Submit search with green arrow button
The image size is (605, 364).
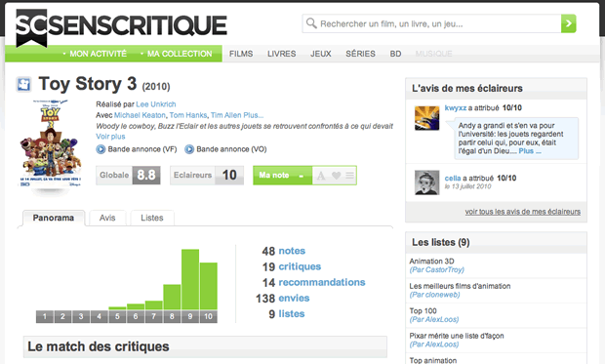pos(568,23)
